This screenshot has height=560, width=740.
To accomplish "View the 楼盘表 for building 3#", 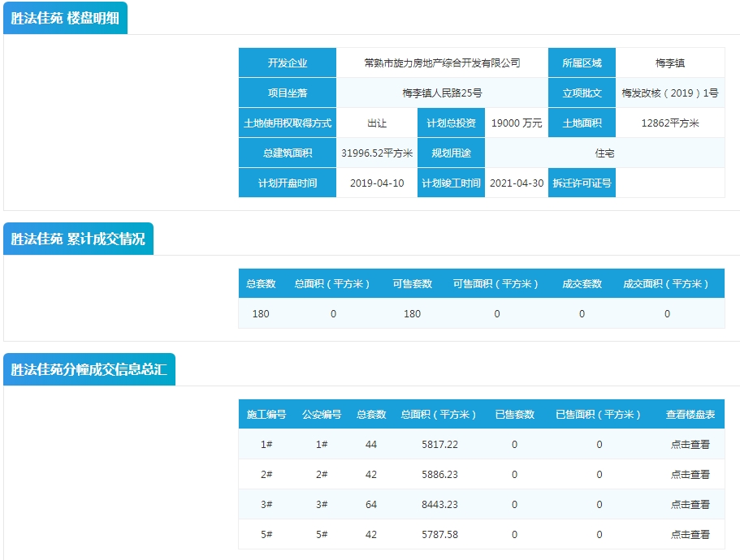I will 690,504.
